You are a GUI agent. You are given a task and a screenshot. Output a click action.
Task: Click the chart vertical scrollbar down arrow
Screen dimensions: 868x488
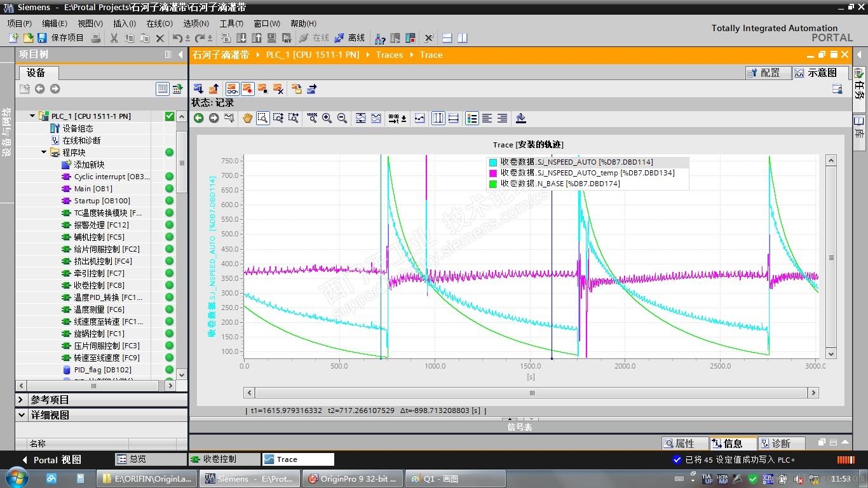click(831, 354)
